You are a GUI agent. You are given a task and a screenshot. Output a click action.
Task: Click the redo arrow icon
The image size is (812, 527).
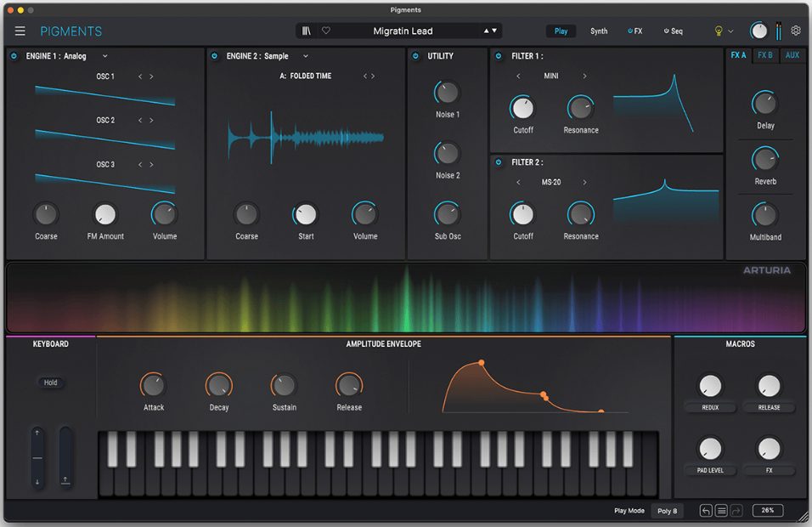coord(736,511)
